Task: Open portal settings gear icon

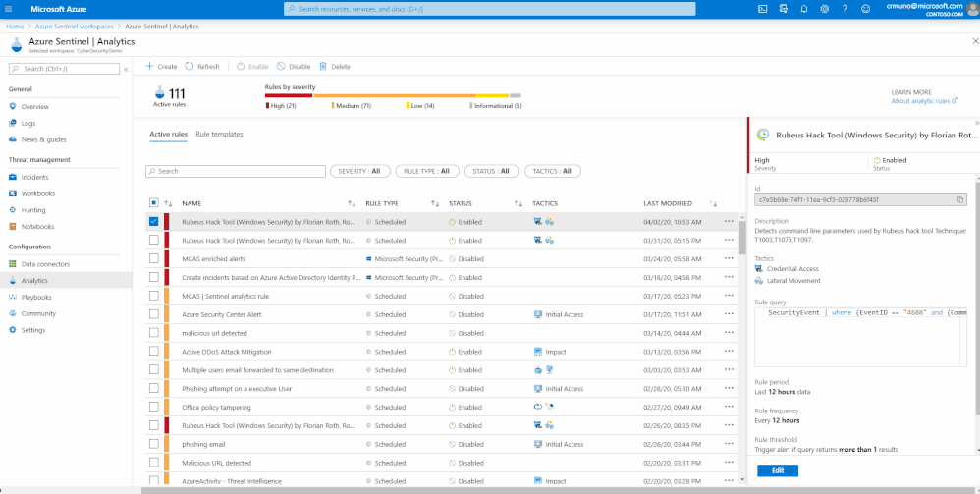Action: pyautogui.click(x=825, y=9)
